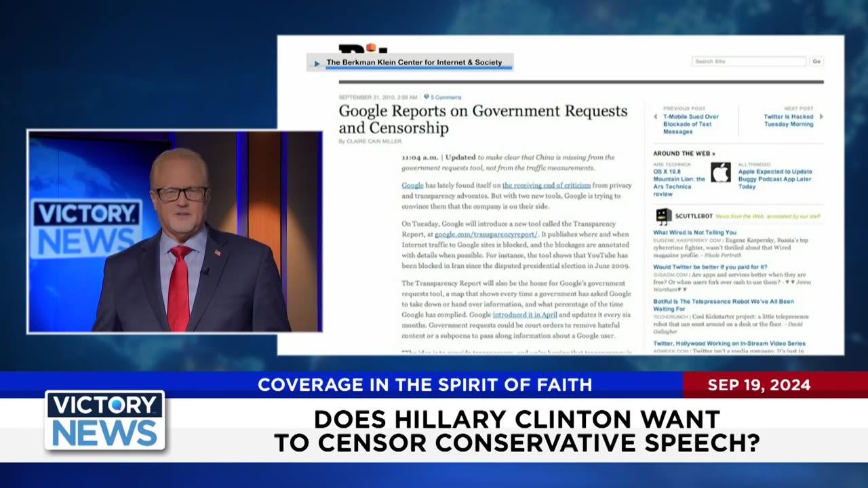Open Twitter, Hollywood Working on In-Stream Video Series
868x488 pixels.
(x=729, y=344)
